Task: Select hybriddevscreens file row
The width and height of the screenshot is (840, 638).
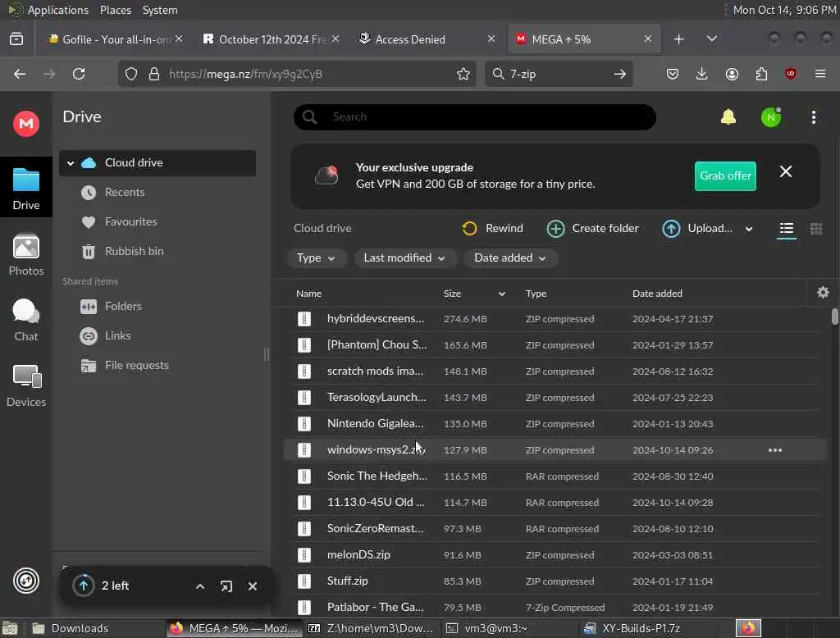Action: pos(555,319)
